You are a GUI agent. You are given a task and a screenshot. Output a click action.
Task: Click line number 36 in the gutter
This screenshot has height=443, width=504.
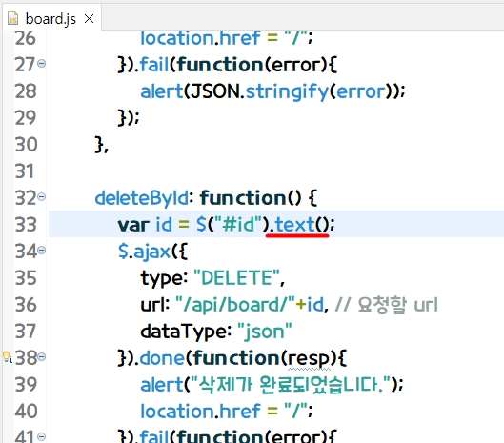click(26, 305)
